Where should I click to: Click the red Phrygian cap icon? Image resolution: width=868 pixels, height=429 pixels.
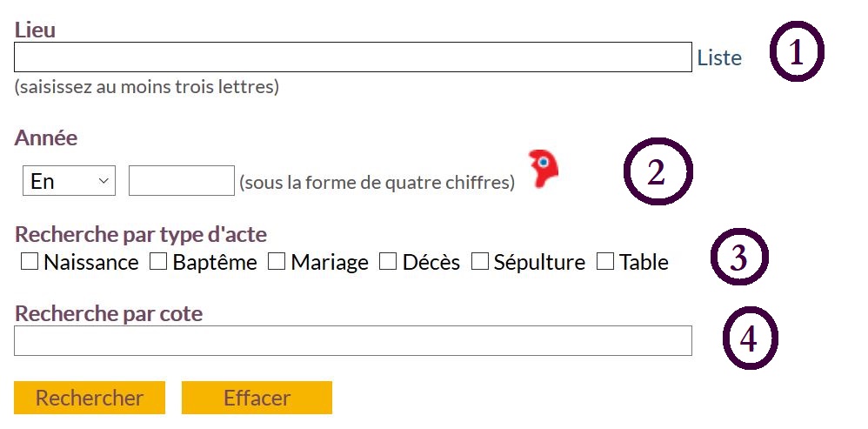[x=544, y=169]
